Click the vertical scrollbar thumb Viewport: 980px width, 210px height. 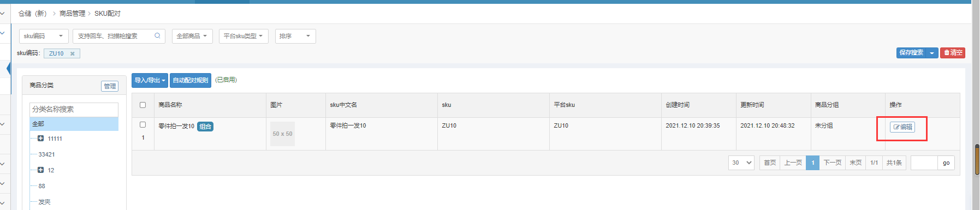pyautogui.click(x=976, y=160)
